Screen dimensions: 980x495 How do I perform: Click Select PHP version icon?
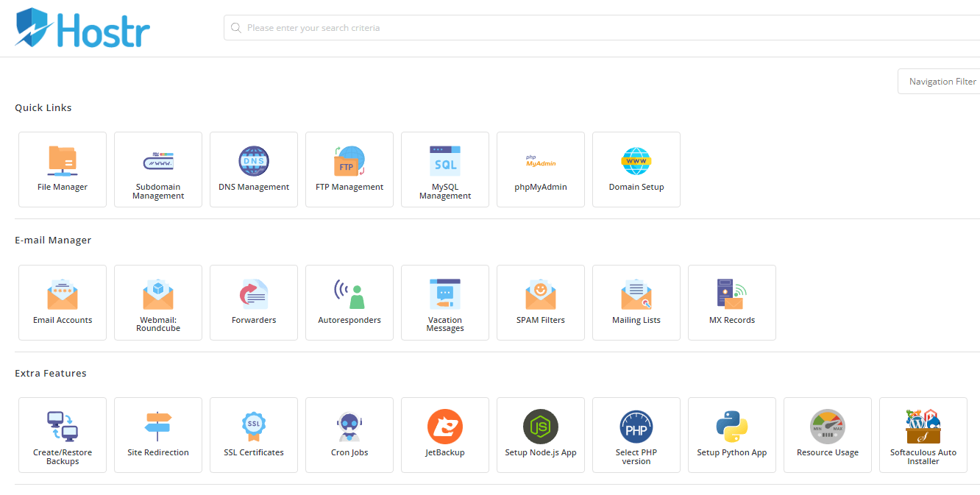coord(636,427)
